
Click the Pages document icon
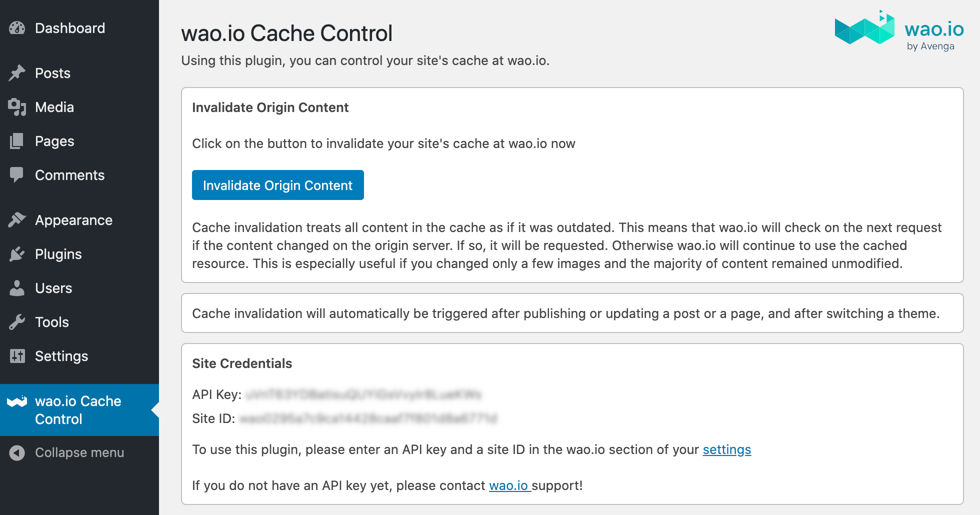tap(17, 141)
